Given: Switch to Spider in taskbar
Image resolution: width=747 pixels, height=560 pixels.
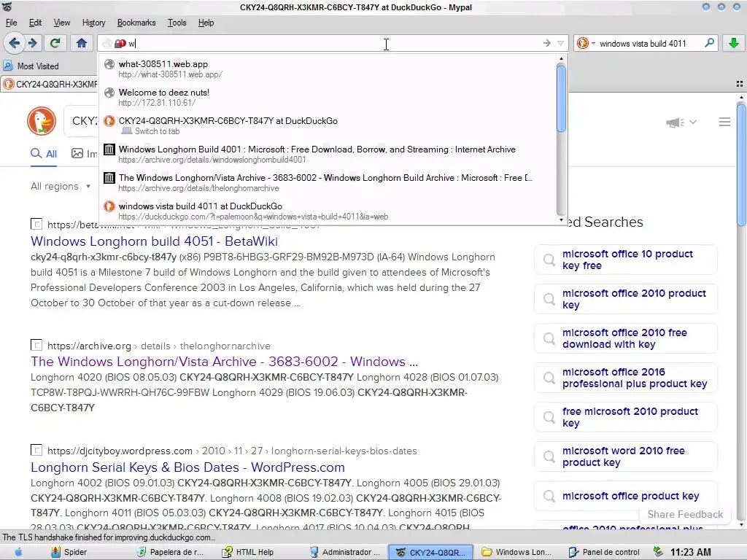Looking at the screenshot, I should click(x=69, y=553).
